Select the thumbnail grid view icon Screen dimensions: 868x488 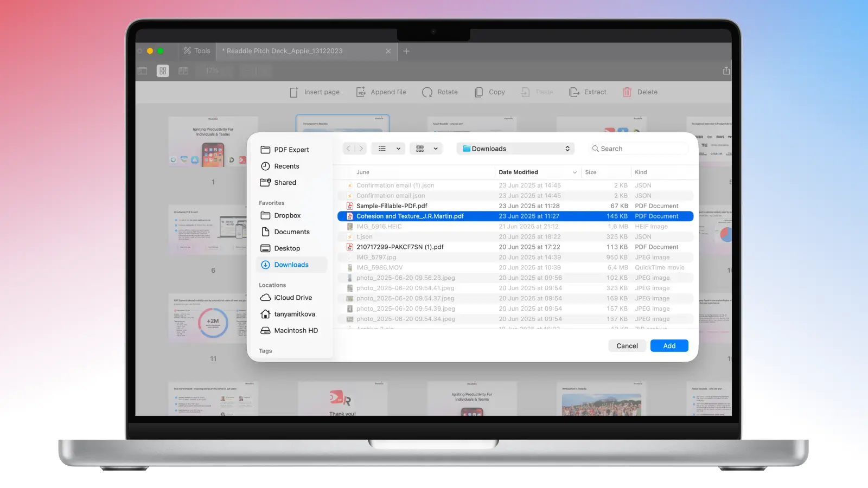163,71
